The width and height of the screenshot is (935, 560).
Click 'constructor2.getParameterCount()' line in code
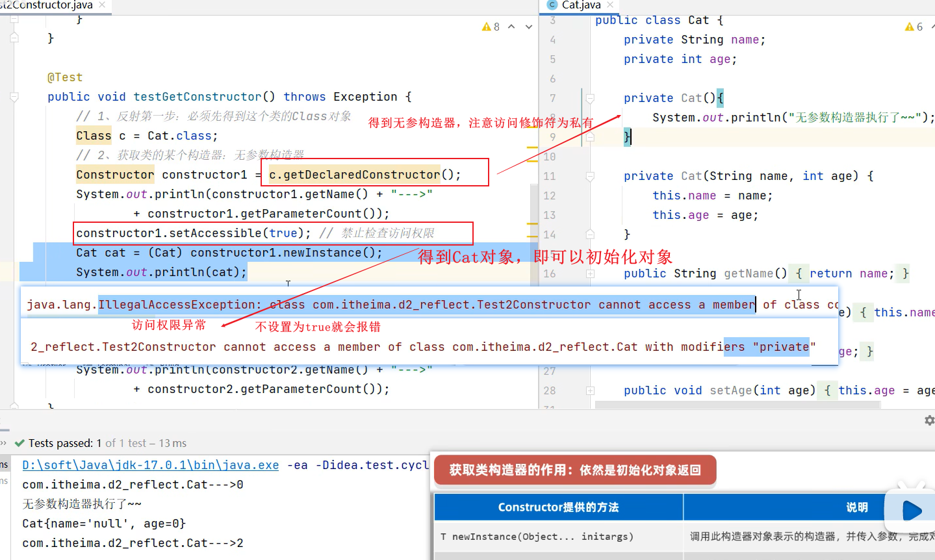pyautogui.click(x=261, y=389)
